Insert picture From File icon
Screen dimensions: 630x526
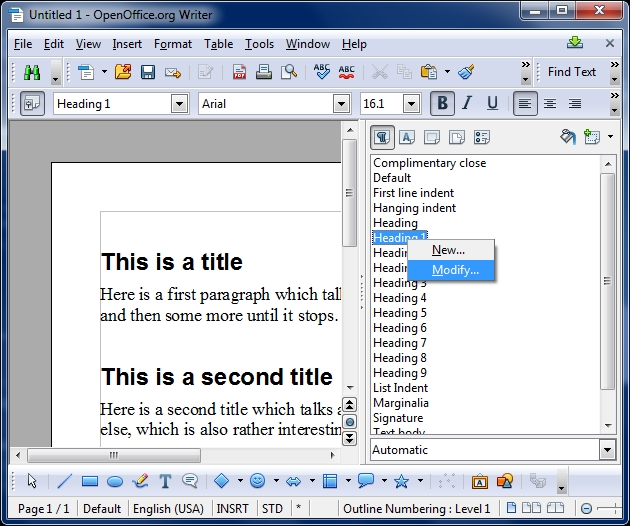click(505, 481)
